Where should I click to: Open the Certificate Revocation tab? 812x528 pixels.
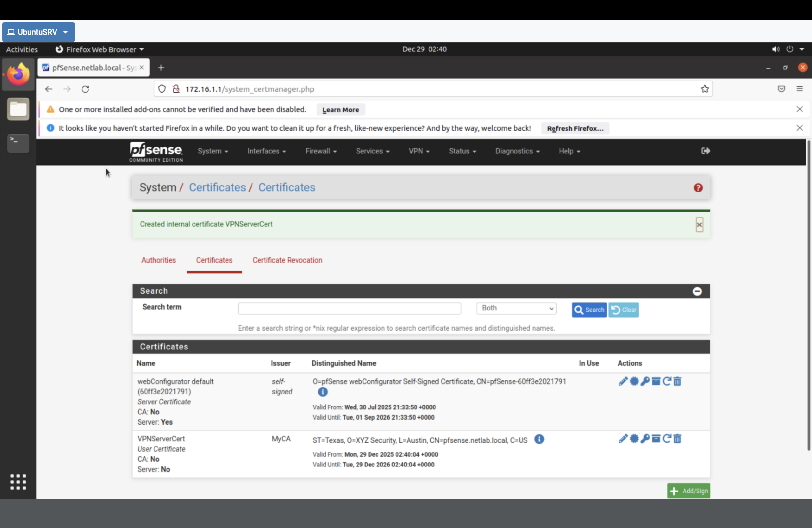[287, 260]
